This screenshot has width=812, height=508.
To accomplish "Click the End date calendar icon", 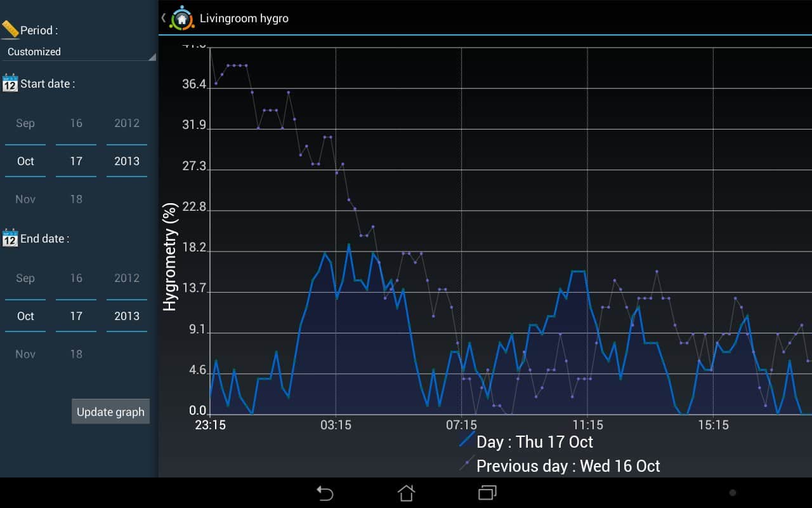I will tap(10, 238).
